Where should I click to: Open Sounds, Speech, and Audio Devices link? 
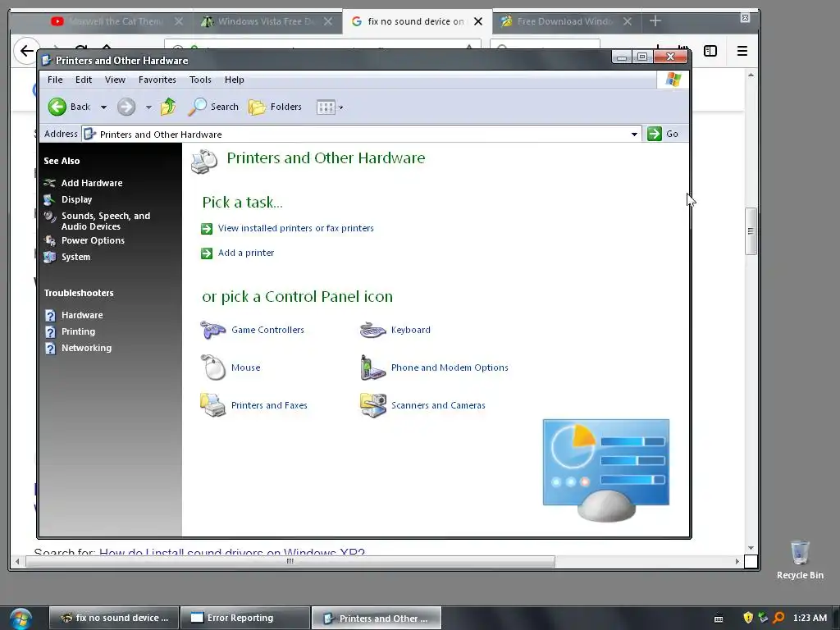(106, 221)
